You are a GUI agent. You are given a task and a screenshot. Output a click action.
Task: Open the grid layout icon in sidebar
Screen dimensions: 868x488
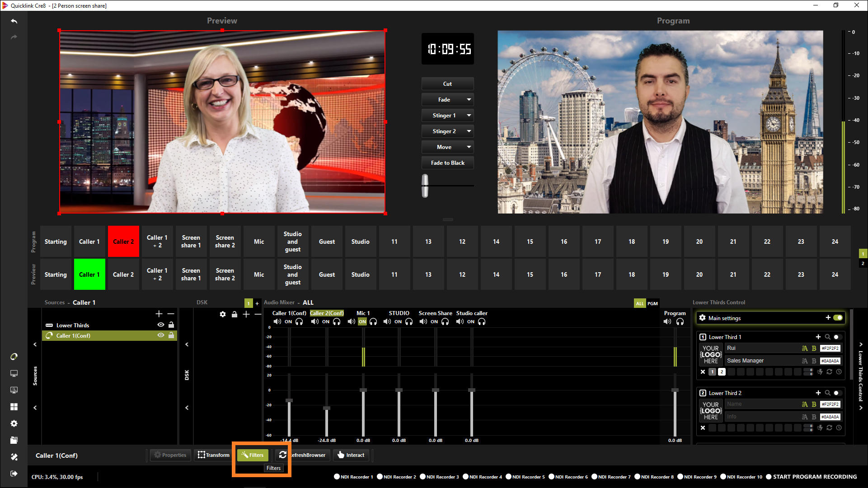(14, 407)
